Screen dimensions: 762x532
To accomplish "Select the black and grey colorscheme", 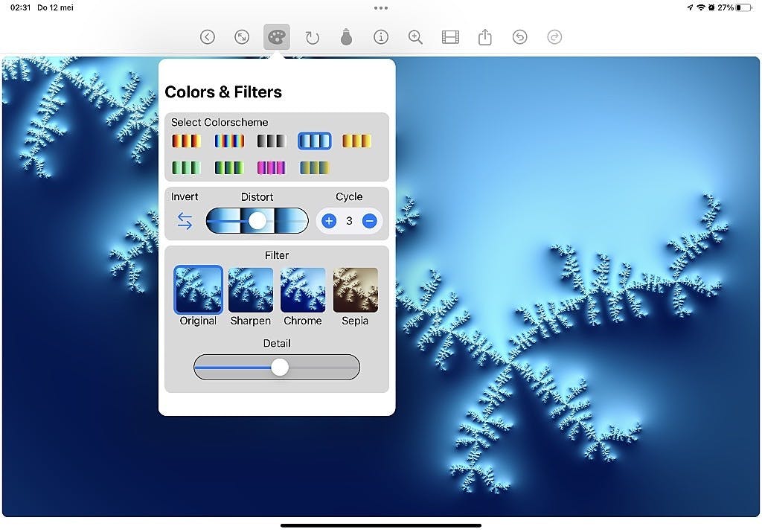I will 272,141.
